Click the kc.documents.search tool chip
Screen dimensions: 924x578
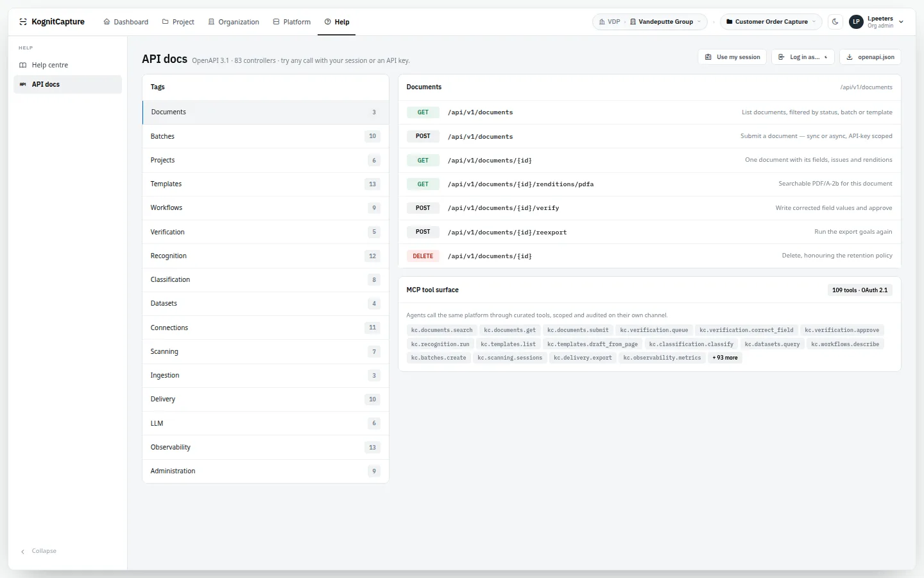441,330
